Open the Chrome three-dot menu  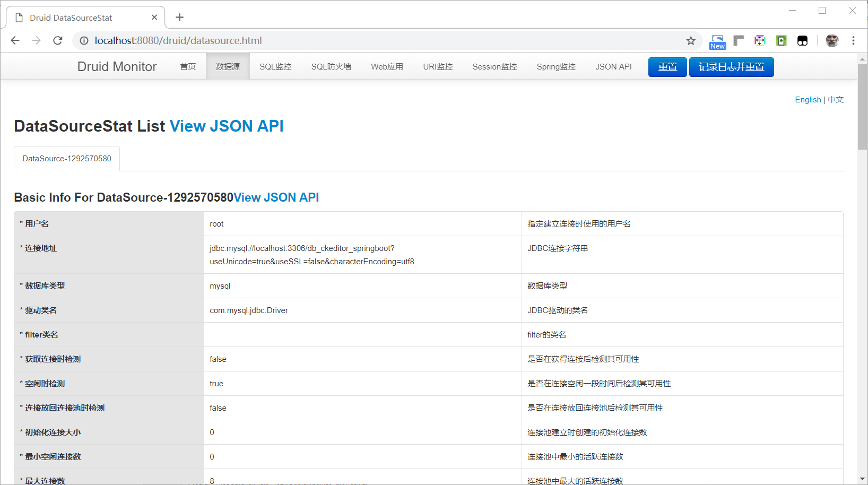click(x=853, y=41)
